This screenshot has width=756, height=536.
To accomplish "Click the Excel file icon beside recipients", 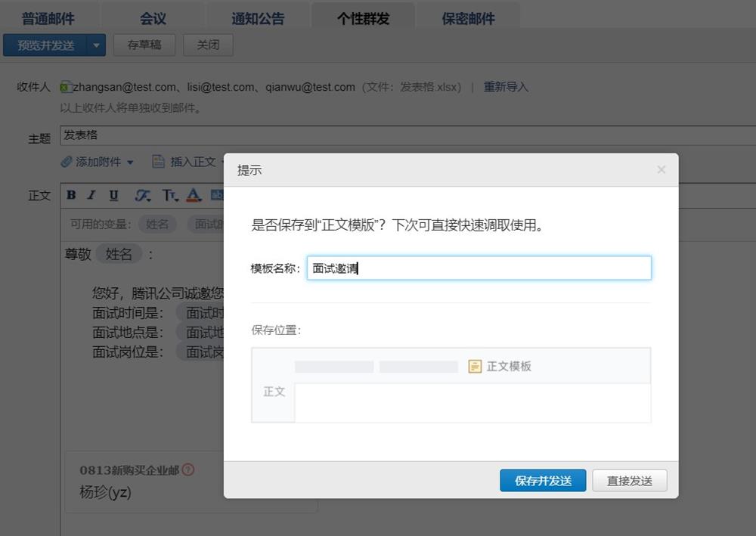I will tap(66, 87).
